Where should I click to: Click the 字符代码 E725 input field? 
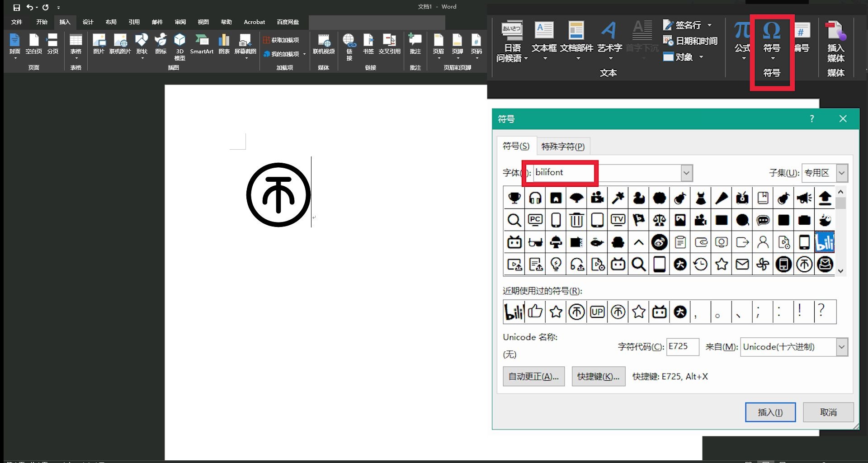[x=683, y=347]
